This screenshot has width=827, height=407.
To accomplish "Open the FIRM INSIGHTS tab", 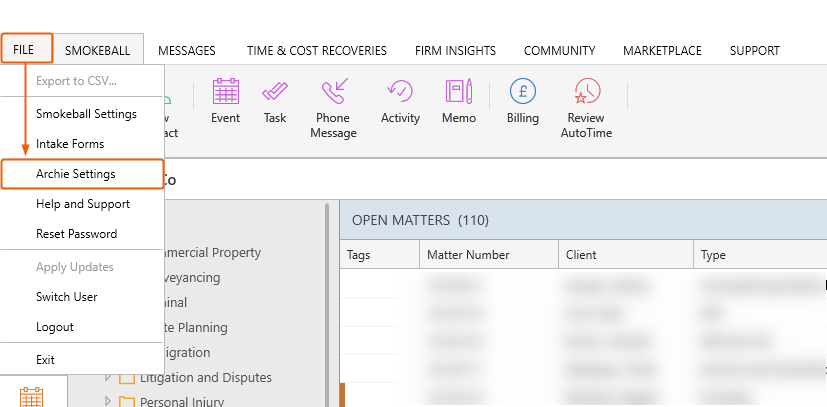I will coord(455,51).
